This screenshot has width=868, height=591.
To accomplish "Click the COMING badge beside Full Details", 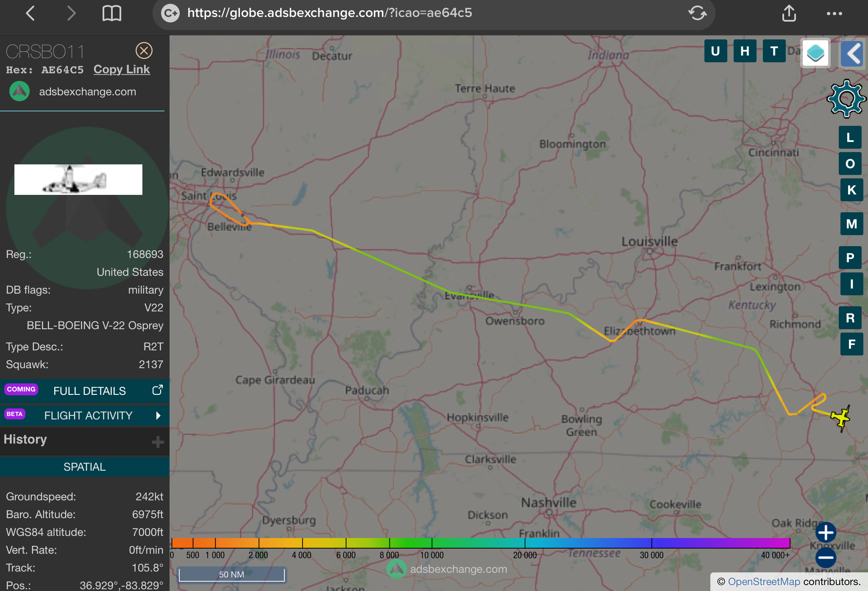I will [x=21, y=389].
